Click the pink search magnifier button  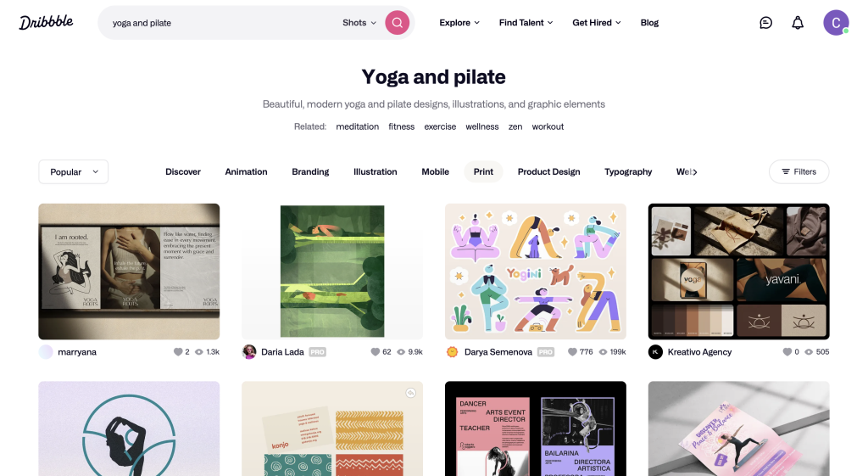tap(397, 23)
